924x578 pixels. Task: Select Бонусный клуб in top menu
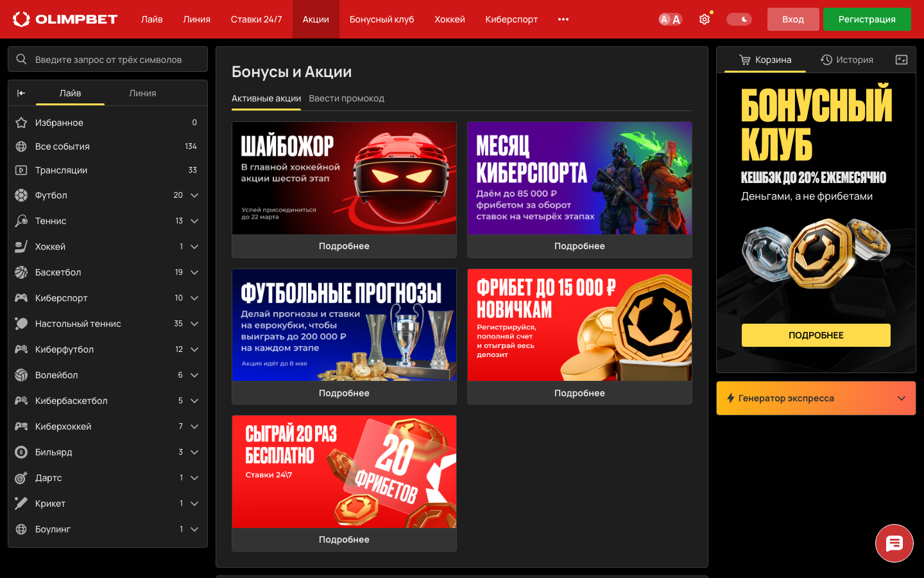click(x=382, y=19)
